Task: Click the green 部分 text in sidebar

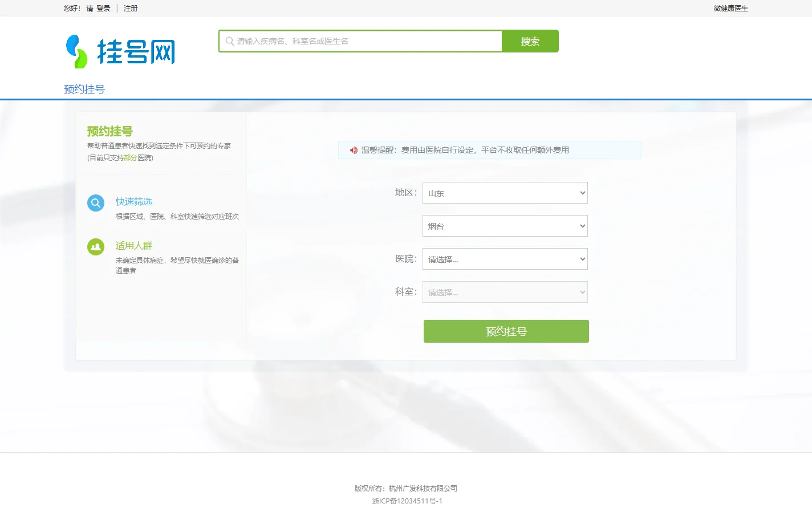Action: (x=131, y=158)
